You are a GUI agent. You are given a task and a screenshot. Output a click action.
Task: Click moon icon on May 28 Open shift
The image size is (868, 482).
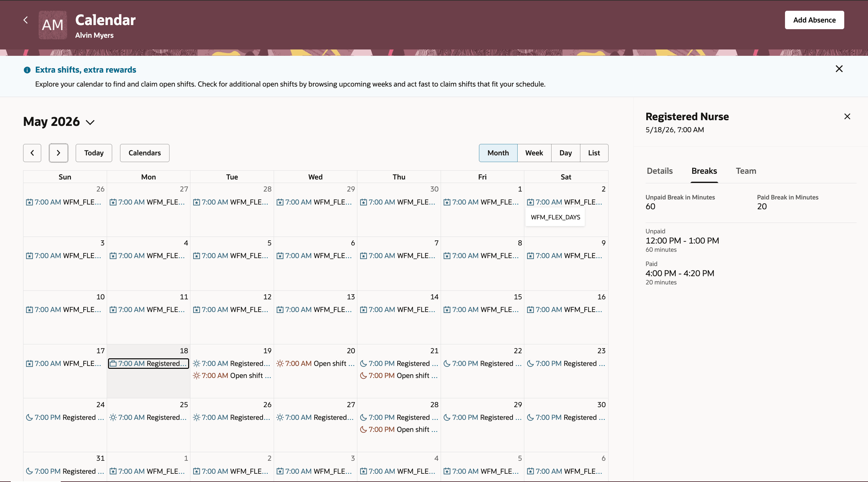pos(363,429)
